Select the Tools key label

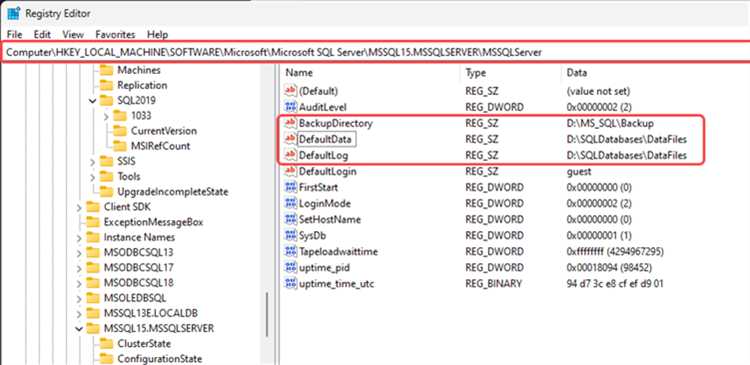(129, 177)
